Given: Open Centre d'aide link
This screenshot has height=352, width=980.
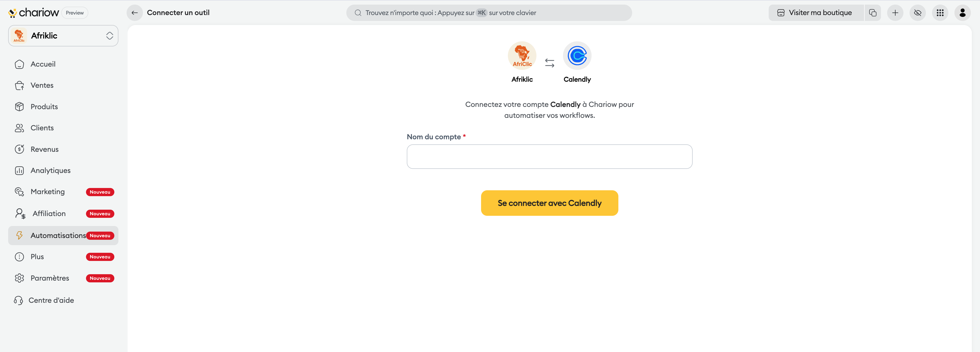Looking at the screenshot, I should pyautogui.click(x=51, y=300).
